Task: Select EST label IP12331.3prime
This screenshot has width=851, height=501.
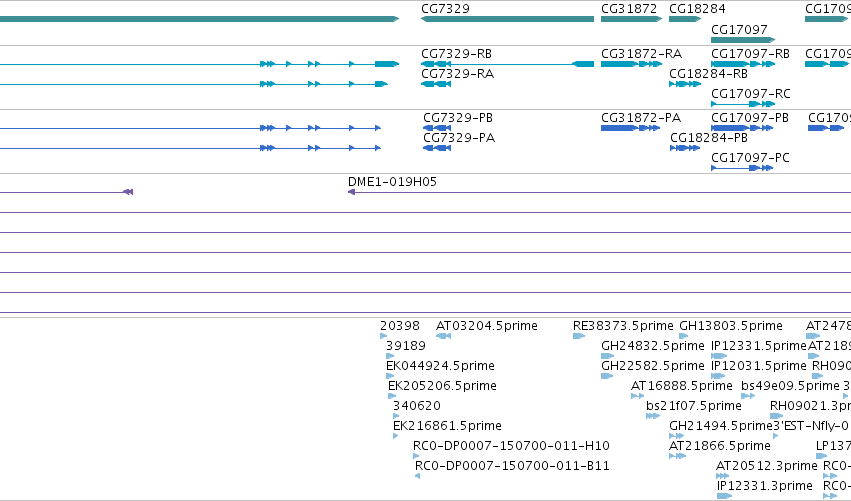Action: [765, 486]
